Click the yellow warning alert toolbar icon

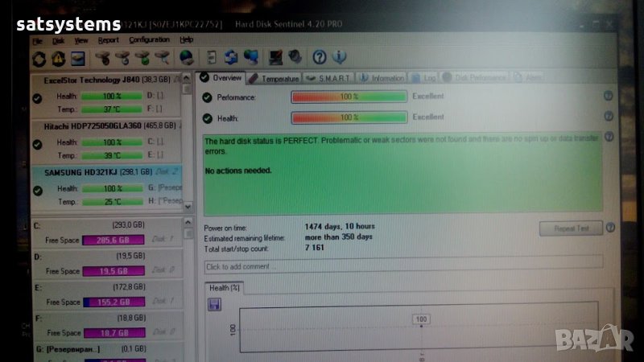point(58,58)
